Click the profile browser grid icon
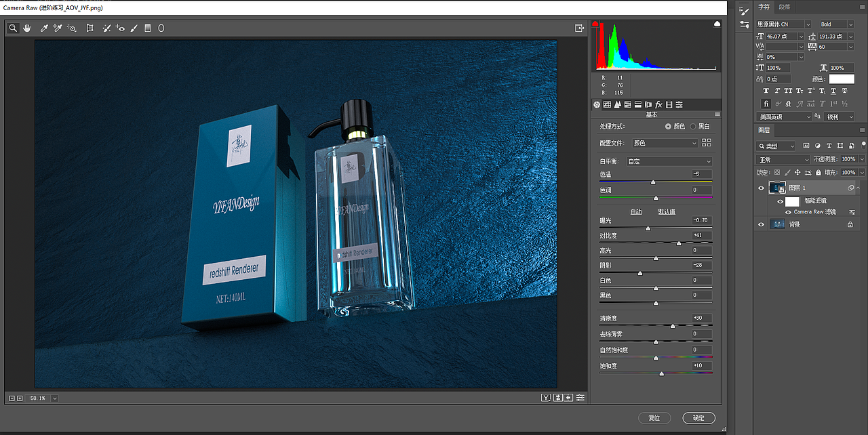Screen dimensions: 868x435 [707, 142]
